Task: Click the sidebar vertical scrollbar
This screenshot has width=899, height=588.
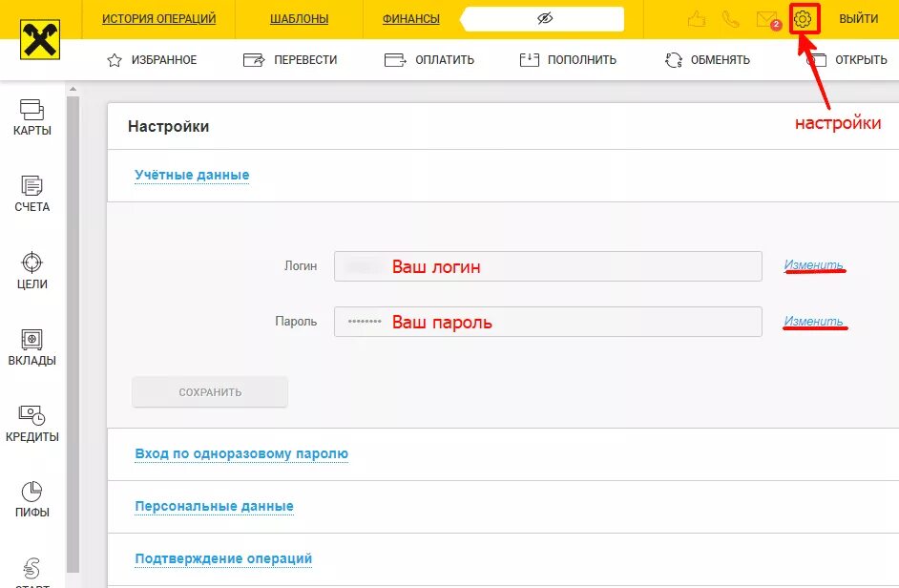Action: point(73,334)
